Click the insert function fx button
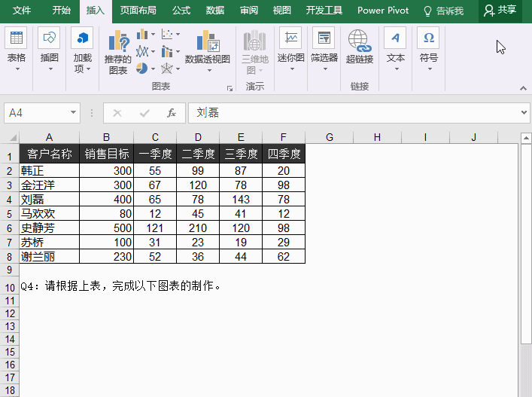The width and height of the screenshot is (532, 397). tap(172, 113)
